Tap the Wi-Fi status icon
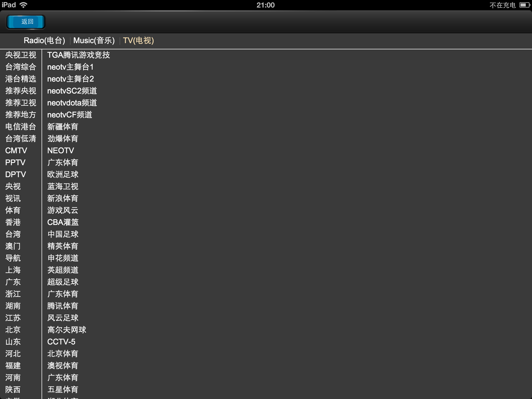532x399 pixels. 24,5
